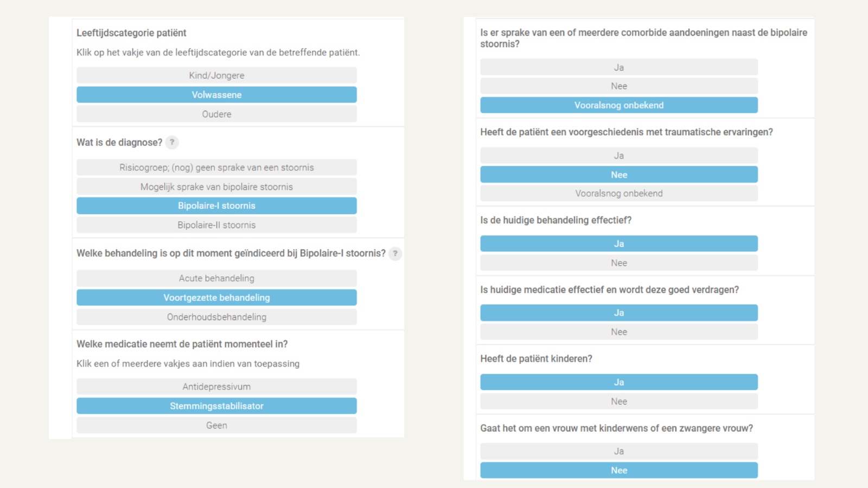Toggle Geen under current medication
This screenshot has width=868, height=488.
pyautogui.click(x=216, y=425)
